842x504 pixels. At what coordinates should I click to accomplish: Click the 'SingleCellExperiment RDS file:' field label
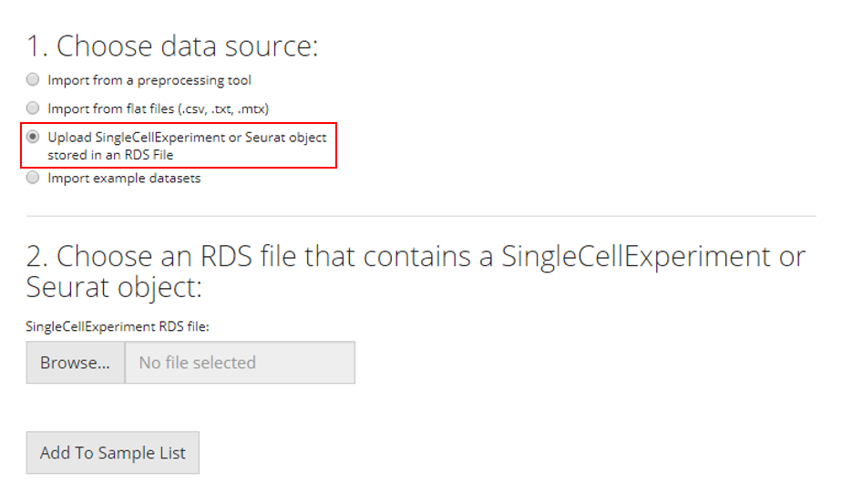pos(118,325)
